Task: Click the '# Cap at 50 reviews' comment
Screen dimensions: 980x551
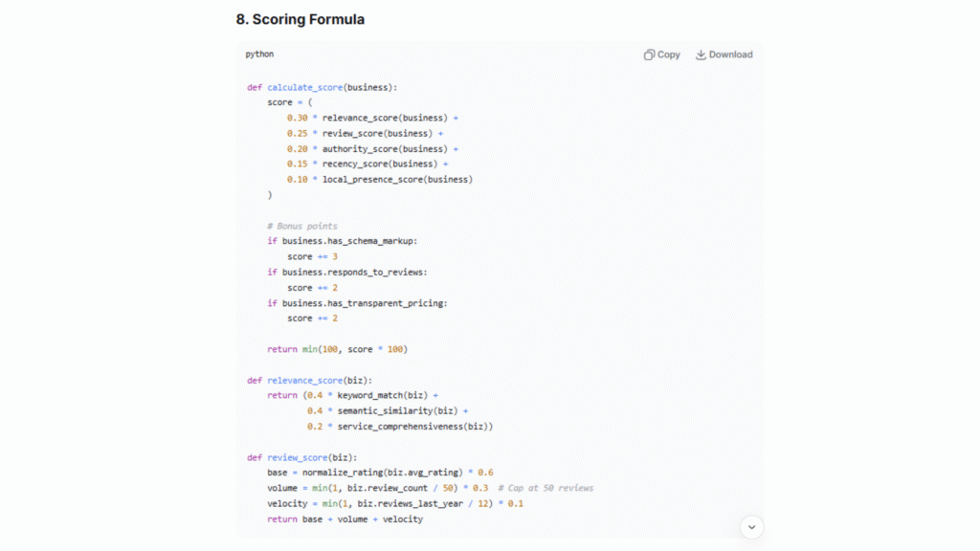Action: tap(545, 488)
